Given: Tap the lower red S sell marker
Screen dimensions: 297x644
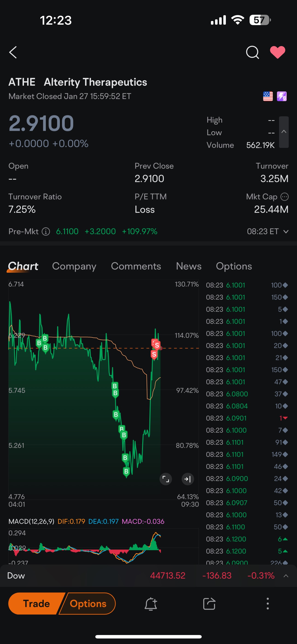Looking at the screenshot, I should (154, 354).
